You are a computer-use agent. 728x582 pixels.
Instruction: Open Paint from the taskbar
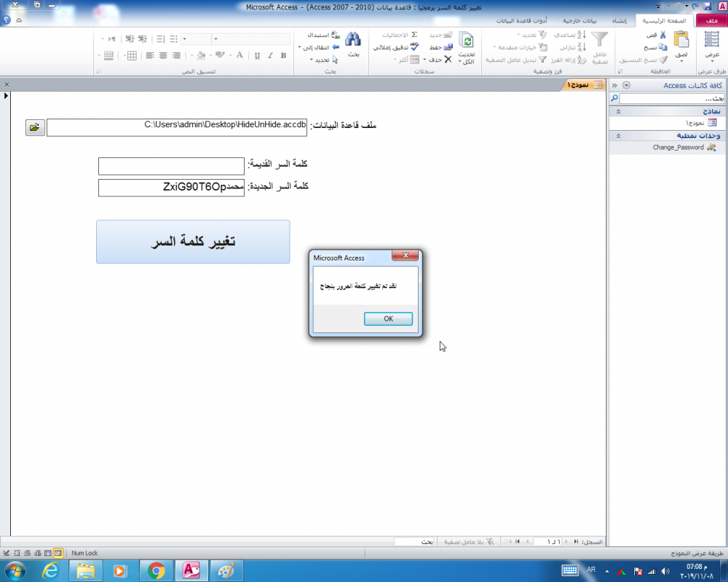[226, 570]
